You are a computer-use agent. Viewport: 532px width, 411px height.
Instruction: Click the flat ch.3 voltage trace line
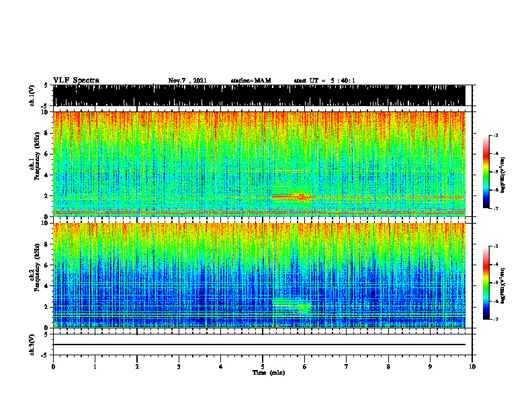259,345
